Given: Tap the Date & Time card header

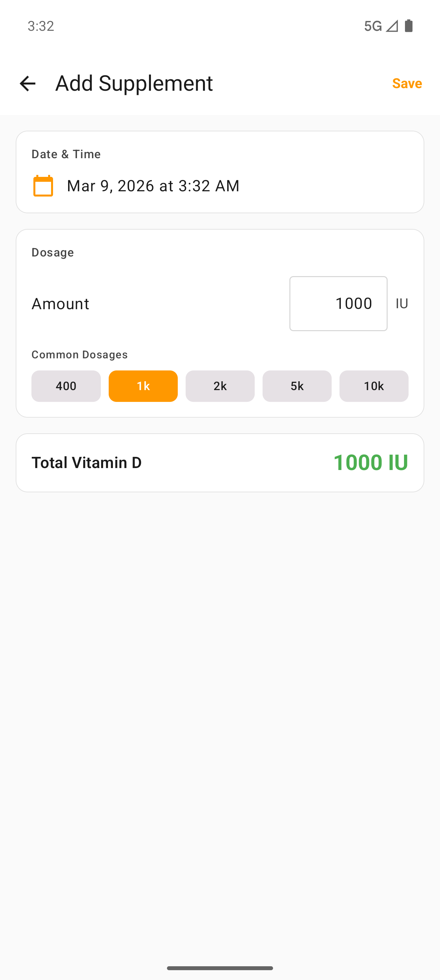Looking at the screenshot, I should [x=66, y=154].
